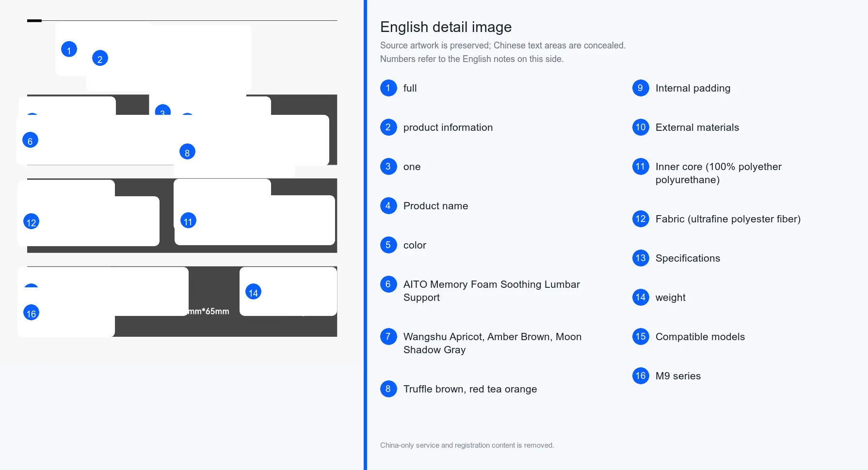Select marker 14 on the left artwork
The image size is (868, 470).
click(253, 292)
